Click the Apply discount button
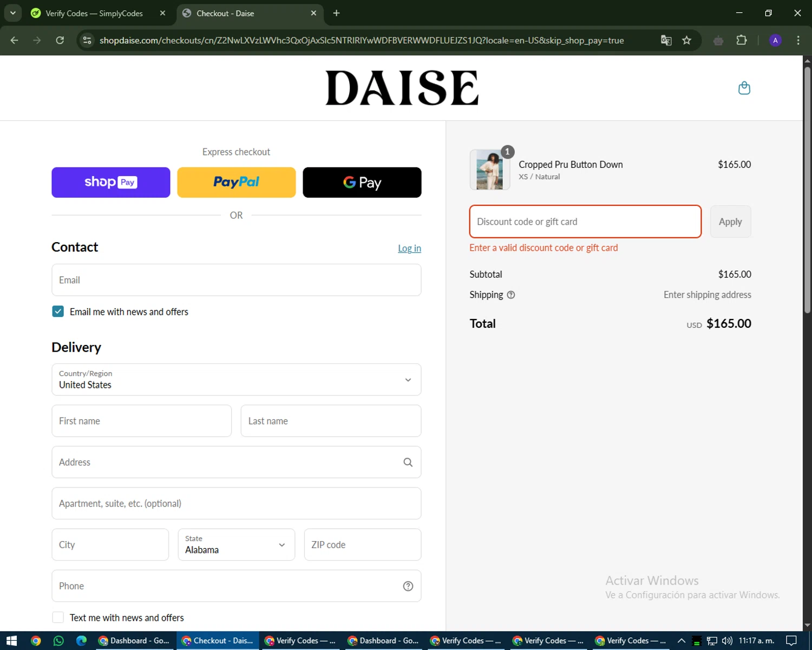Screen dimensions: 812x650 [x=730, y=222]
